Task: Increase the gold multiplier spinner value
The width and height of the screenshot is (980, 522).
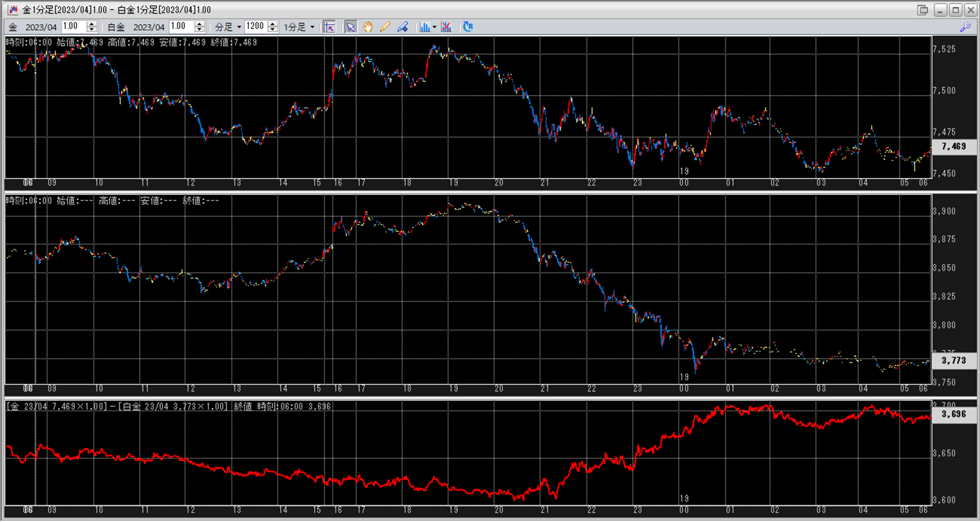Action: click(x=92, y=24)
